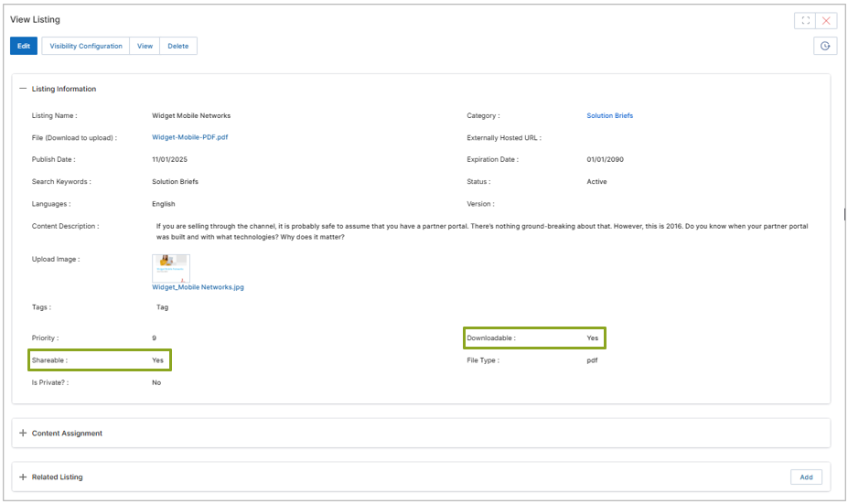Image resolution: width=848 pixels, height=504 pixels.
Task: Click the Tag value in Tags row
Action: coord(162,307)
